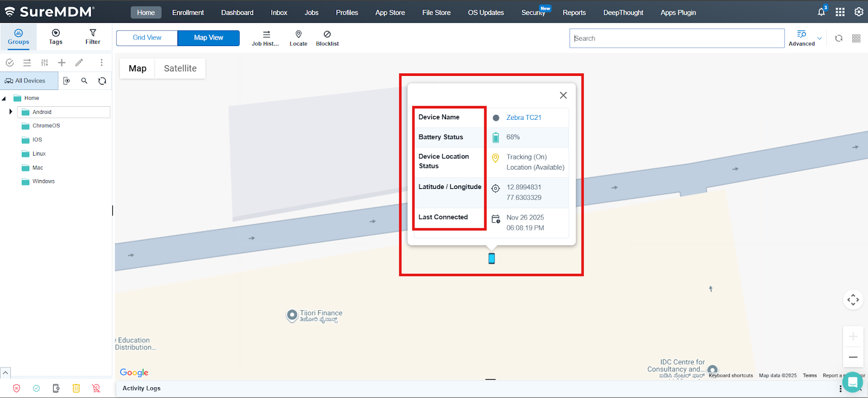Viewport: 868px width, 398px height.
Task: Switch to Grid View
Action: pos(147,38)
